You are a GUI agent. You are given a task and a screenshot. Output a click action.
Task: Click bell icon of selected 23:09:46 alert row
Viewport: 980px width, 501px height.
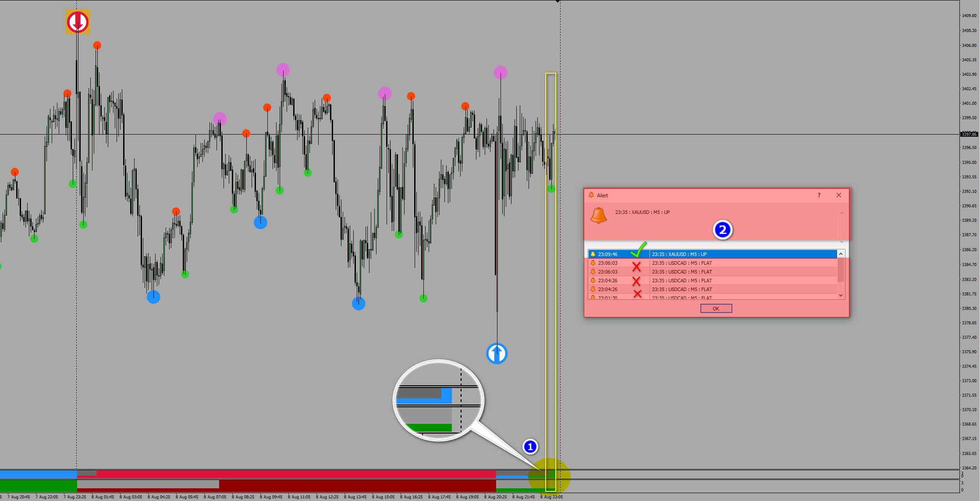point(593,254)
